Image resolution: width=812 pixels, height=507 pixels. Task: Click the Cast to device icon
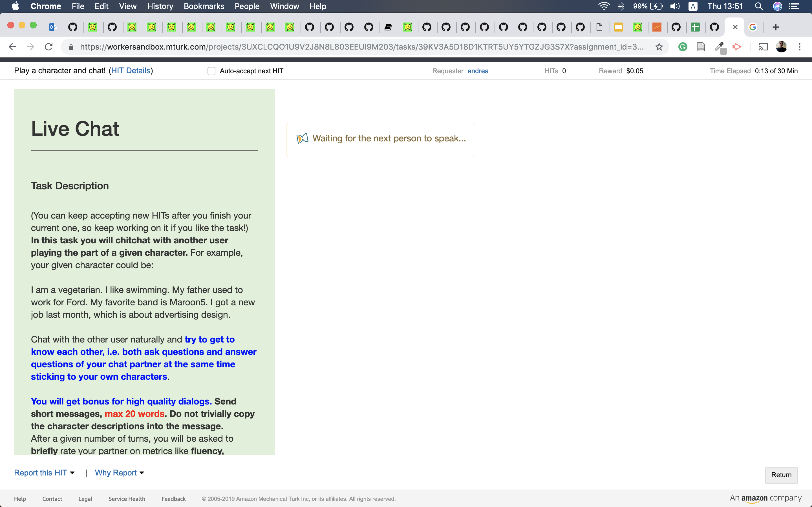coord(763,47)
